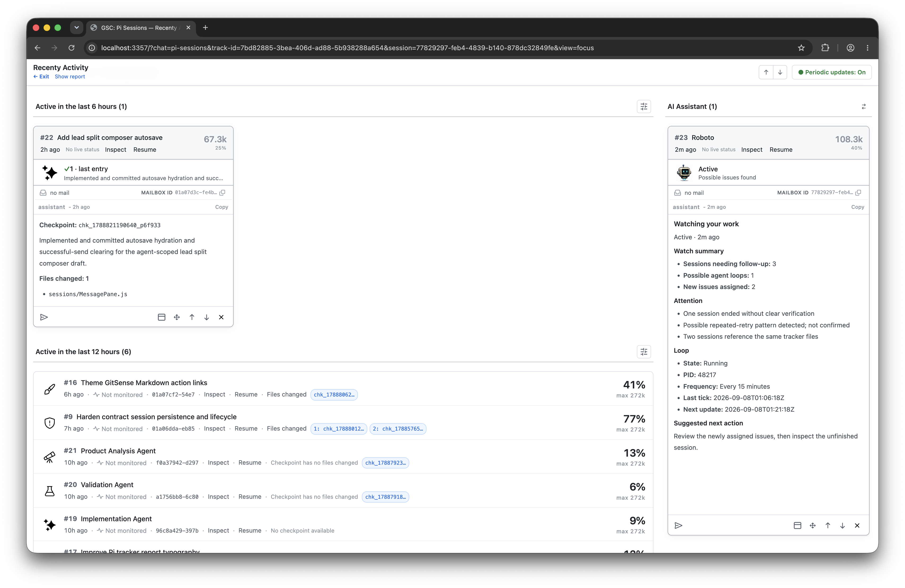This screenshot has height=588, width=905.
Task: Click the sparkle icon in card #22
Action: click(49, 173)
